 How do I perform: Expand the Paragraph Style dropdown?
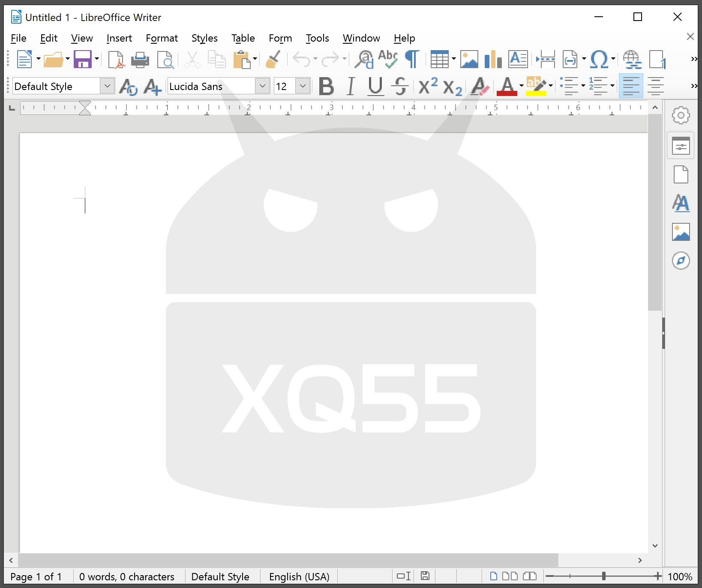[107, 87]
